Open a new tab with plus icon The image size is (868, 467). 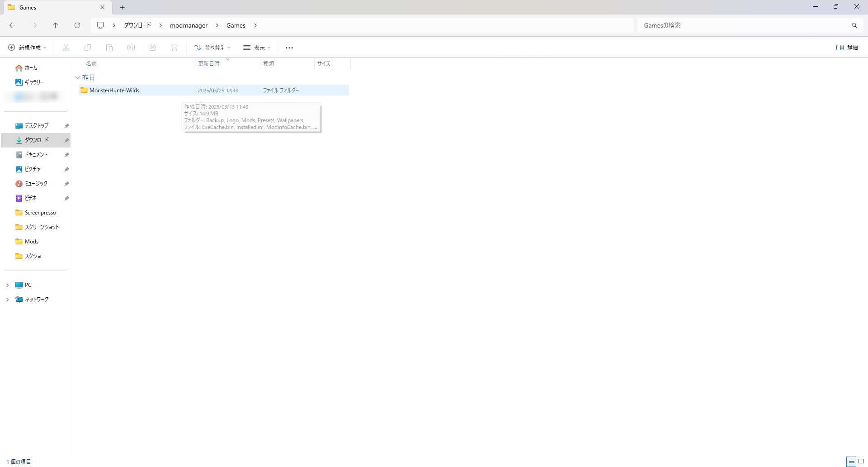[122, 7]
